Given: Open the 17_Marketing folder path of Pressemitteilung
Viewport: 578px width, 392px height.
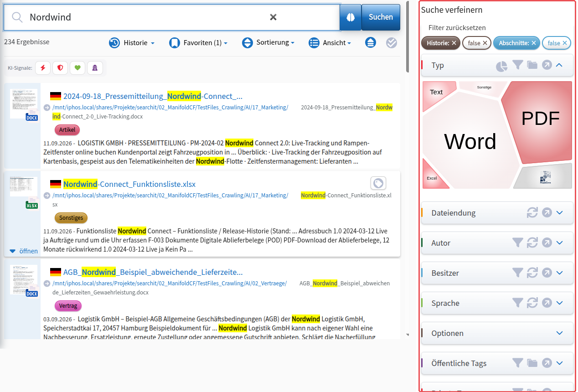Looking at the screenshot, I should pos(170,108).
